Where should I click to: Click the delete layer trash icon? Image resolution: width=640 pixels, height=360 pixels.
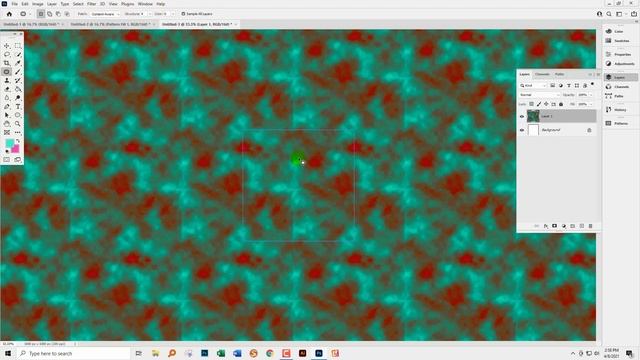[590, 226]
